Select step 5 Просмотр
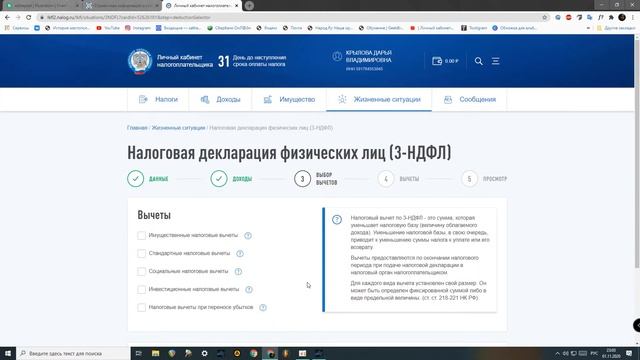The height and width of the screenshot is (360, 640). [x=484, y=179]
